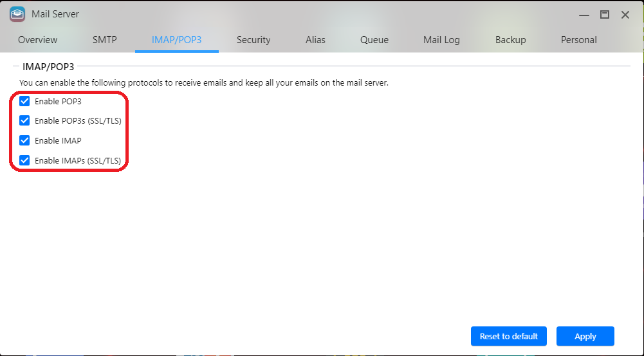644x356 pixels.
Task: Disable the Enable IMAP checkbox
Action: click(24, 140)
